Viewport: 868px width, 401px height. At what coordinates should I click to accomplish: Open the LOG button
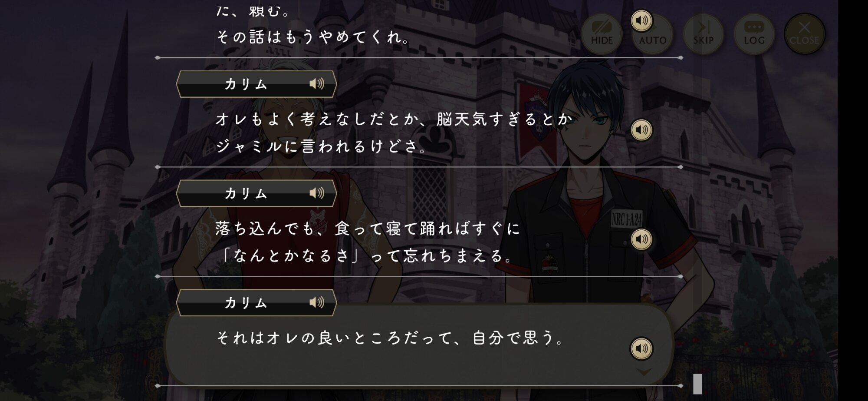[754, 33]
